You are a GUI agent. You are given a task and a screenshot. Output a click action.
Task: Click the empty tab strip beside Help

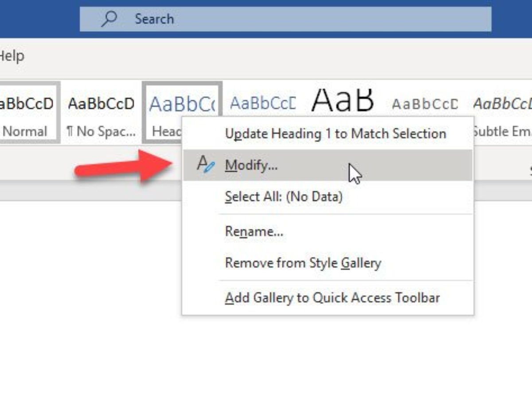click(x=266, y=56)
